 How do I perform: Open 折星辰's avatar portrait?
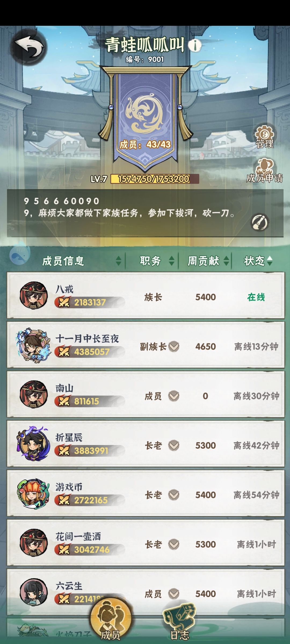34,444
